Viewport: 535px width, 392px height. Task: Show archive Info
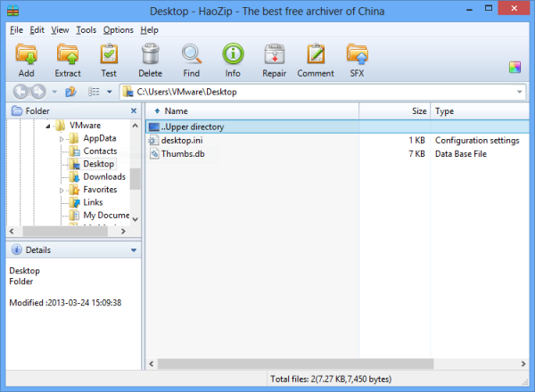233,53
